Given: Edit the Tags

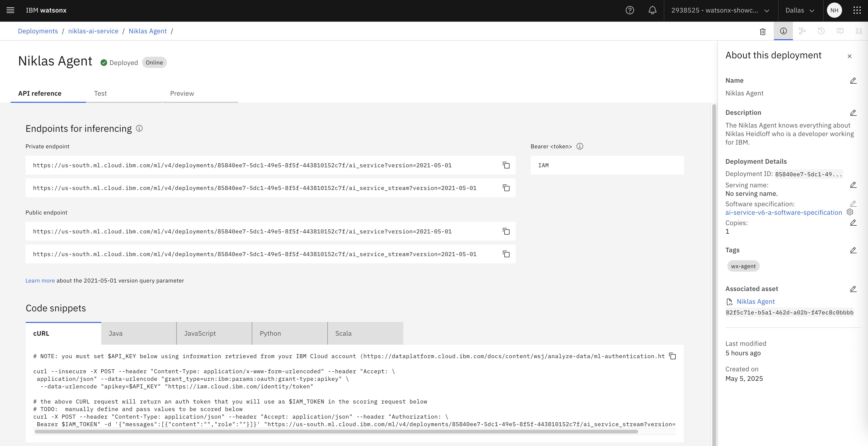Looking at the screenshot, I should click(x=853, y=250).
